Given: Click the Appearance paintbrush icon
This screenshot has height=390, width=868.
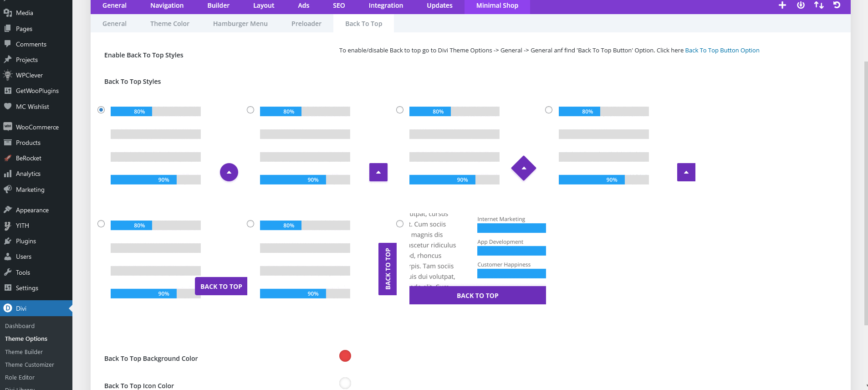Looking at the screenshot, I should pos(8,210).
